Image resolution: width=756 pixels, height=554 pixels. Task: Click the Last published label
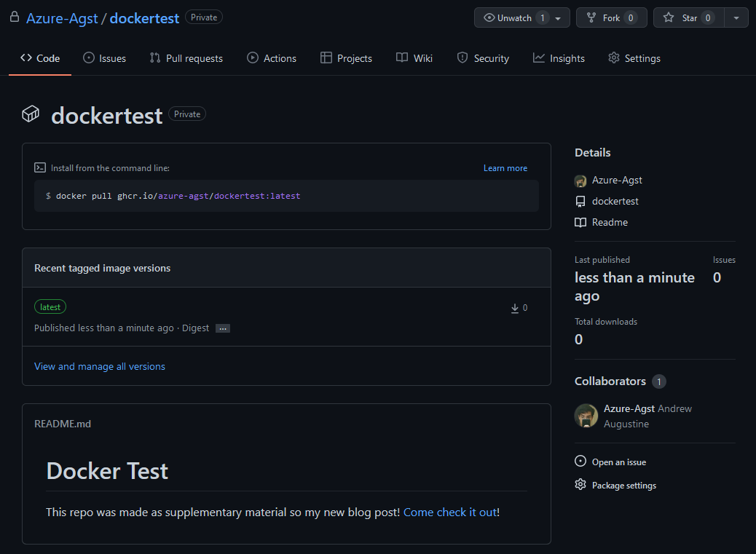pos(602,260)
